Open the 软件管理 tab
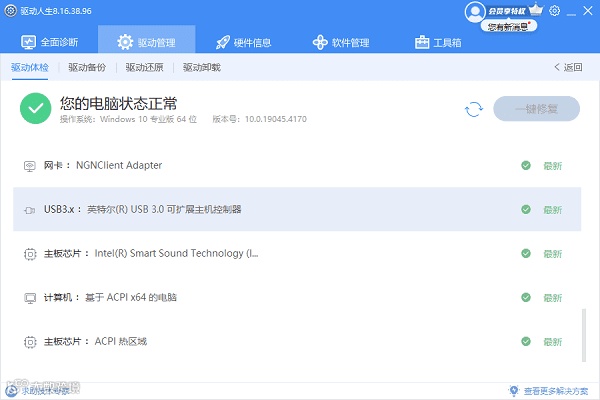The width and height of the screenshot is (600, 400). 341,42
